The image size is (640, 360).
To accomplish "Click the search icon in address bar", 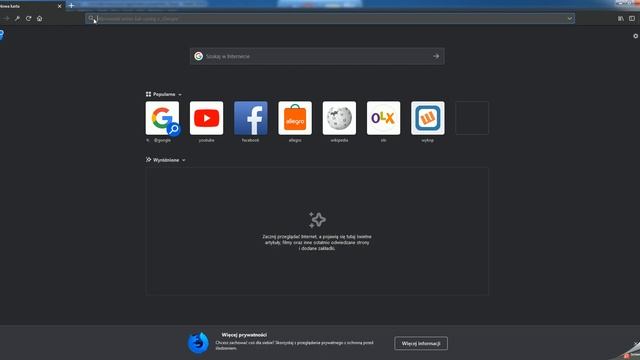I will pos(91,18).
